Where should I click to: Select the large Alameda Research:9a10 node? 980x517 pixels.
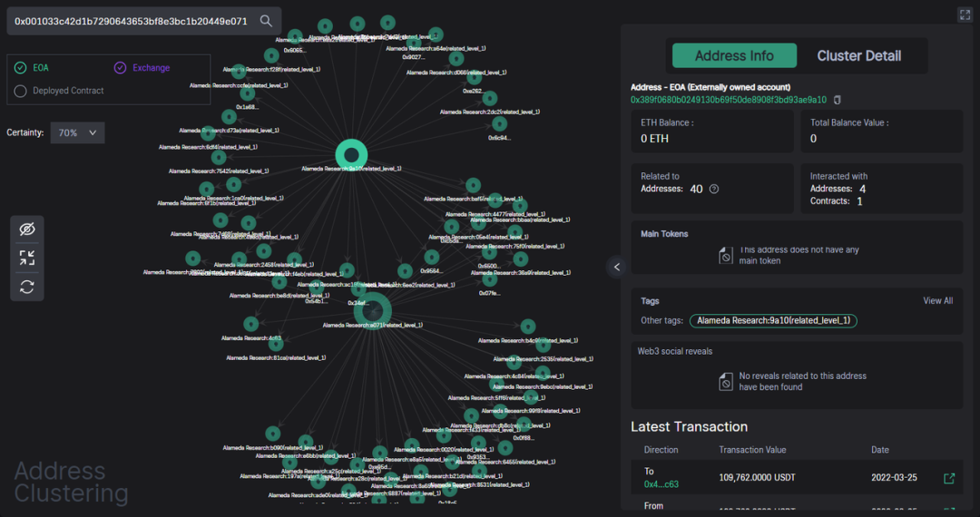click(x=351, y=155)
